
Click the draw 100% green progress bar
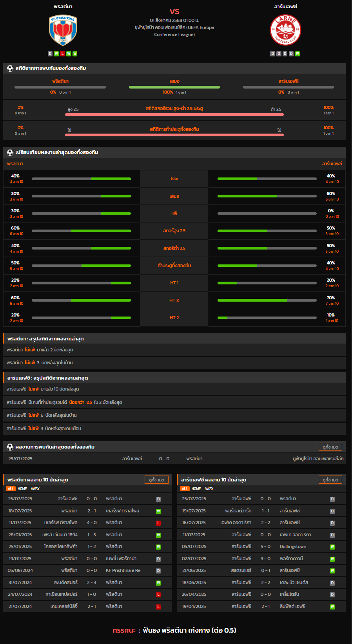[x=174, y=87]
